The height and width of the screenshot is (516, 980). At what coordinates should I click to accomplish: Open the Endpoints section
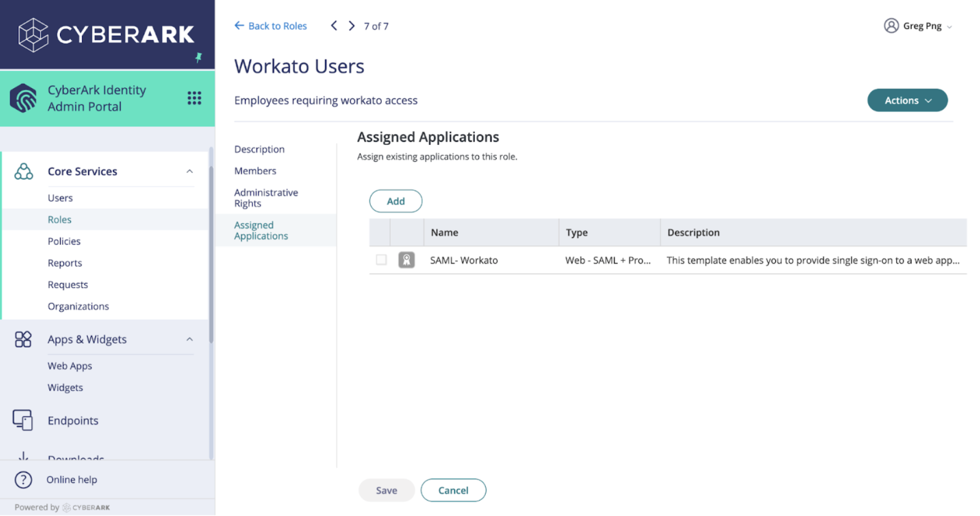coord(73,421)
